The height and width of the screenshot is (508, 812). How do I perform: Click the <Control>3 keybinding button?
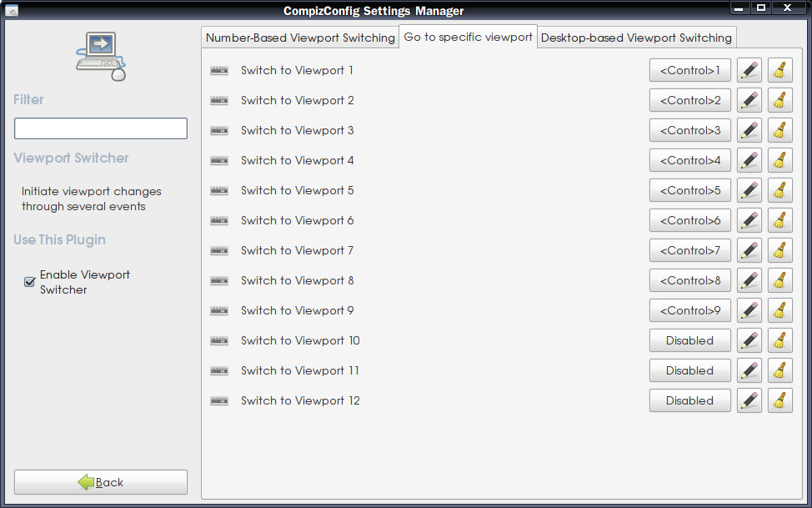coord(689,131)
